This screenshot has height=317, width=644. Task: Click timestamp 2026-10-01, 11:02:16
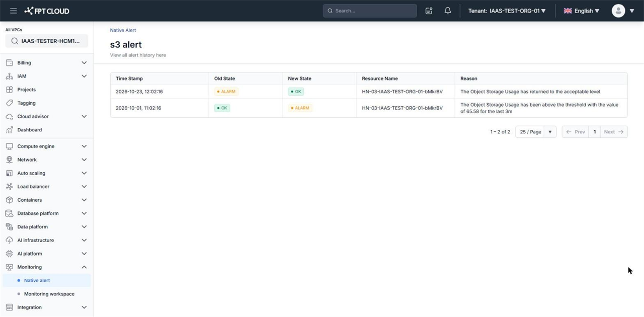(x=138, y=108)
